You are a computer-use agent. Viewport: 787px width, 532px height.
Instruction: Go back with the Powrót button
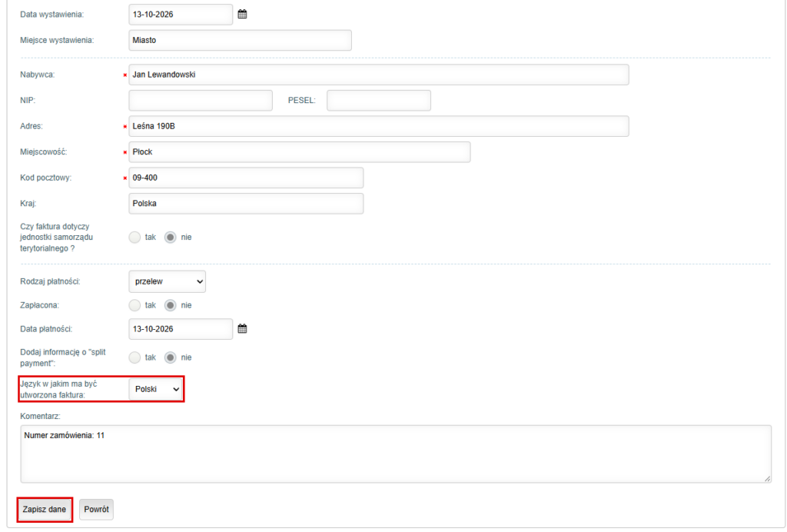(x=96, y=510)
